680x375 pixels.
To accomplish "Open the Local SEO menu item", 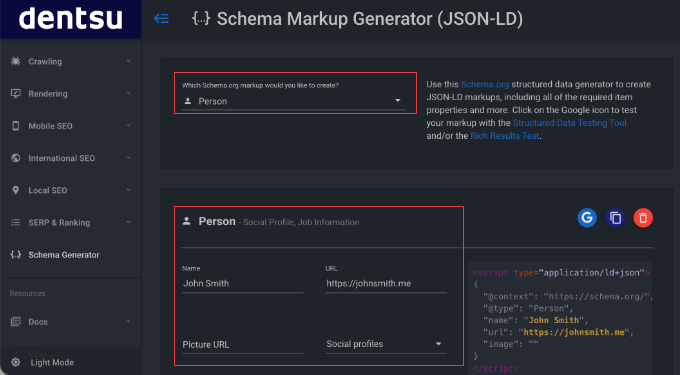I will [70, 190].
